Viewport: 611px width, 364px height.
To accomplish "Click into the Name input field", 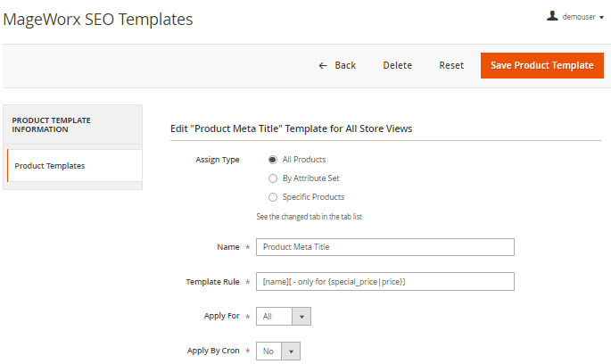I will [384, 247].
